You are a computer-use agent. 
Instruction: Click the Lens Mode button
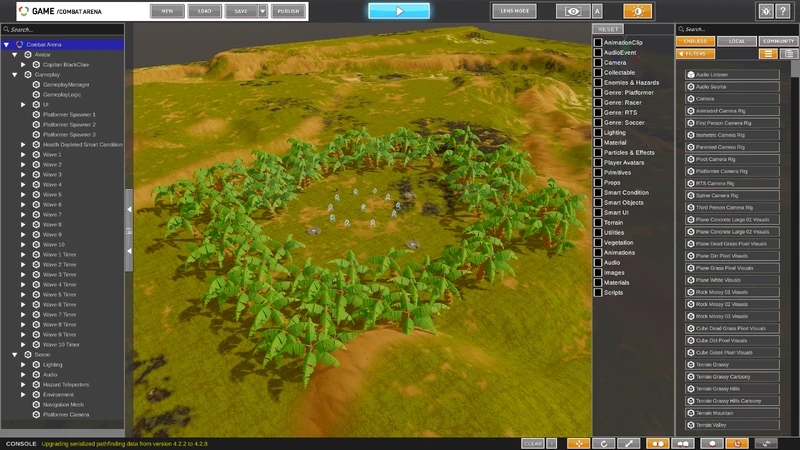[x=514, y=11]
